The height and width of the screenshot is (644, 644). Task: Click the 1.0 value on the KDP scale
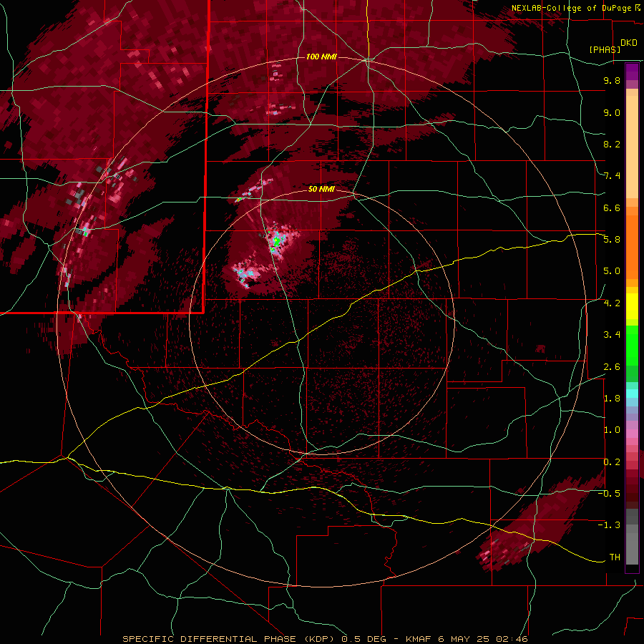click(612, 430)
